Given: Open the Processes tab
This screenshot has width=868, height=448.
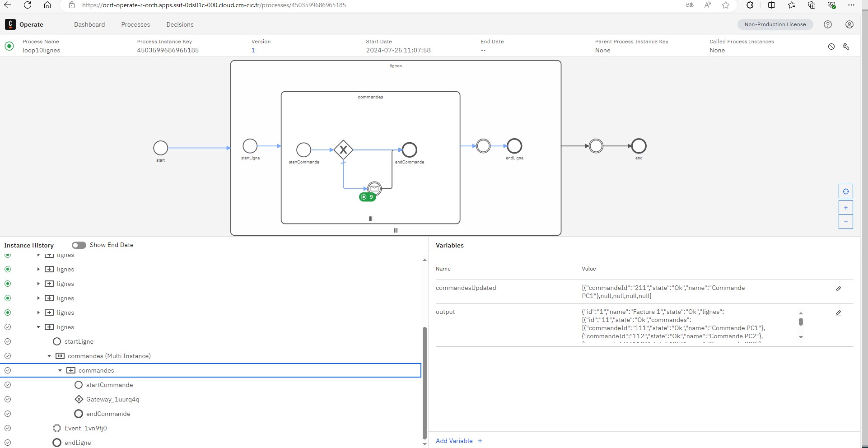Looking at the screenshot, I should 135,24.
